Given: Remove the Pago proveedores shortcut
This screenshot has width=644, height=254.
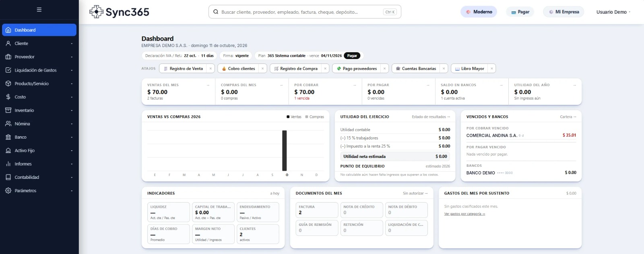Looking at the screenshot, I should tap(384, 69).
